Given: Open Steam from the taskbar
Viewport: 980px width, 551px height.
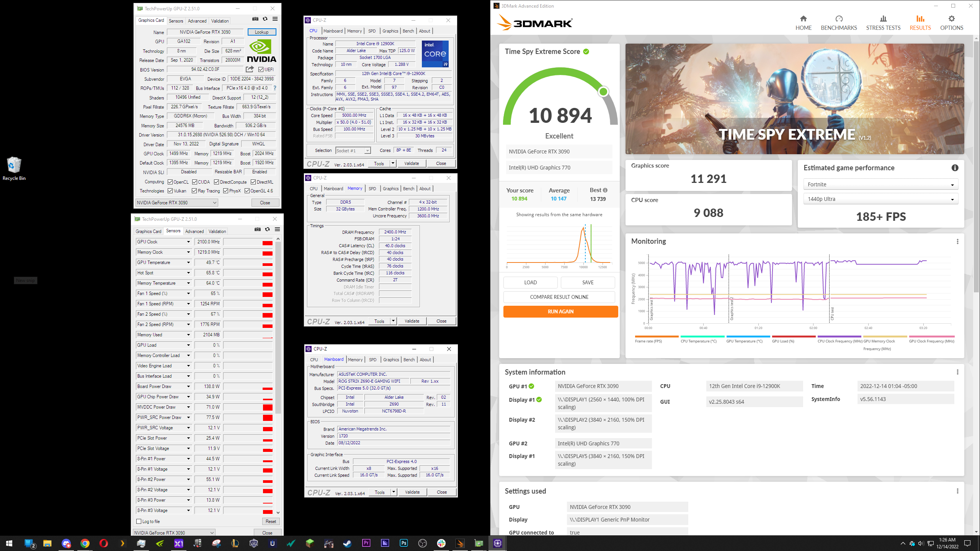Looking at the screenshot, I should [x=347, y=543].
